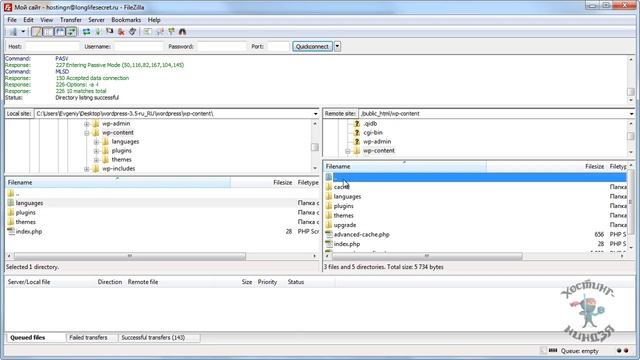The height and width of the screenshot is (360, 640).
Task: Toggle the local directory tree display
Action: click(x=48, y=31)
